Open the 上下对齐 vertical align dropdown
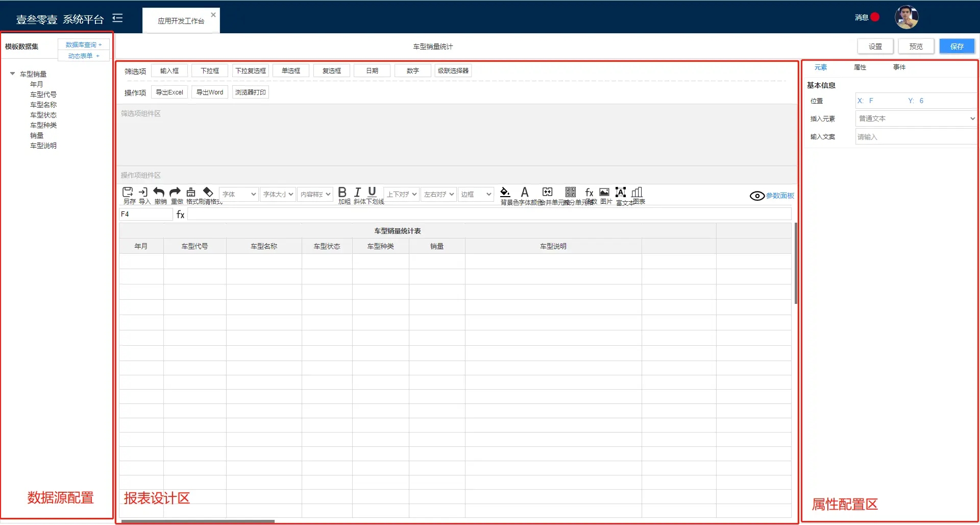The width and height of the screenshot is (980, 525). coord(401,194)
